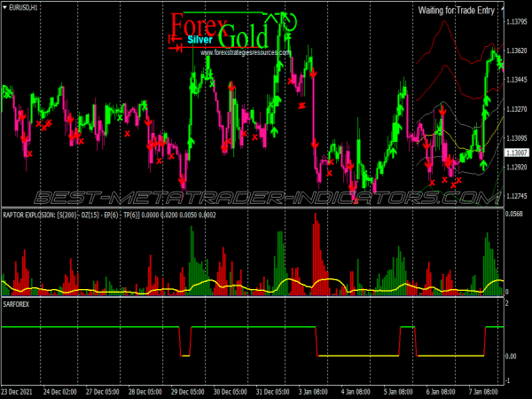The height and width of the screenshot is (399, 532).
Task: Select the current price tag 1.13007
Action: [x=516, y=153]
